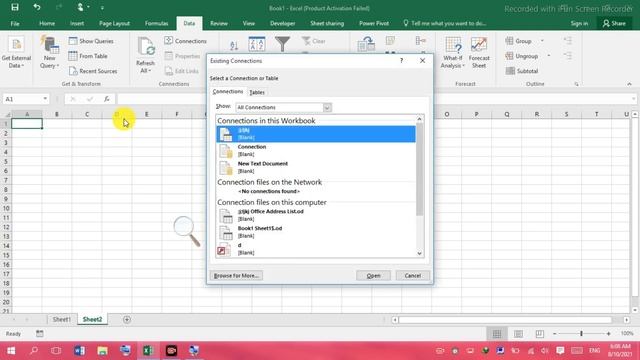Viewport: 640px width, 360px height.
Task: Expand the Ungroup dropdown arrow
Action: pyautogui.click(x=549, y=56)
